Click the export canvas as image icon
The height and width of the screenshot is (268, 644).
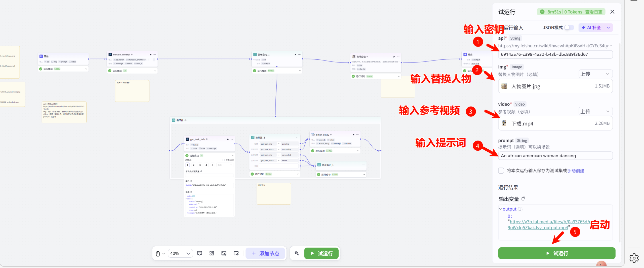pos(224,253)
